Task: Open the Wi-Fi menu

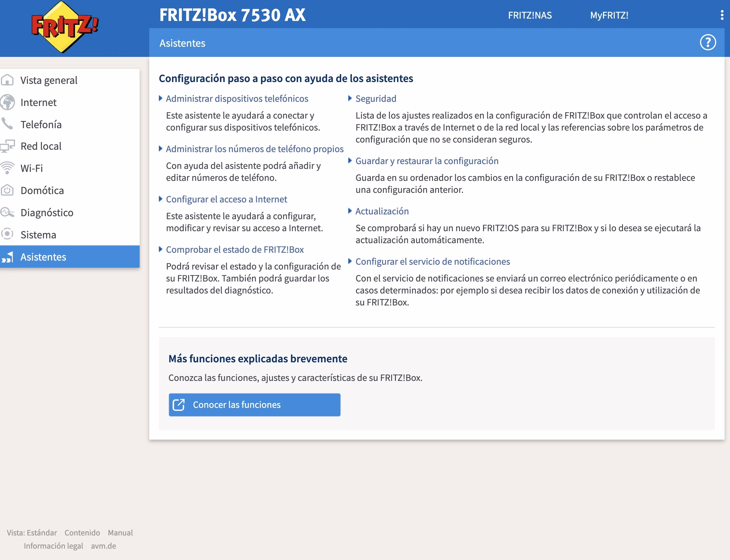Action: point(70,168)
